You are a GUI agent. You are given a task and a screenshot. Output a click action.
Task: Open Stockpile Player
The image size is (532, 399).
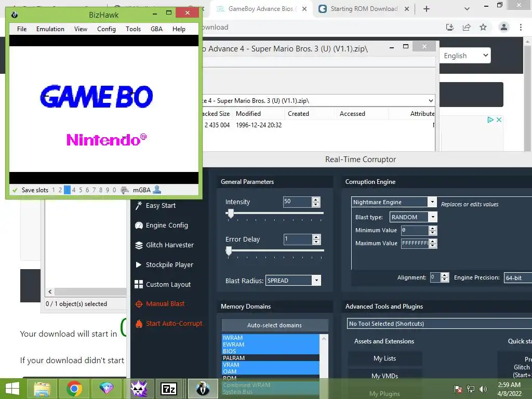(164, 264)
